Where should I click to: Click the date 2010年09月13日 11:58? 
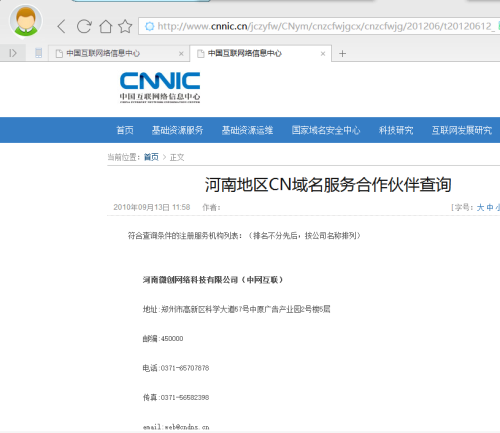click(152, 207)
